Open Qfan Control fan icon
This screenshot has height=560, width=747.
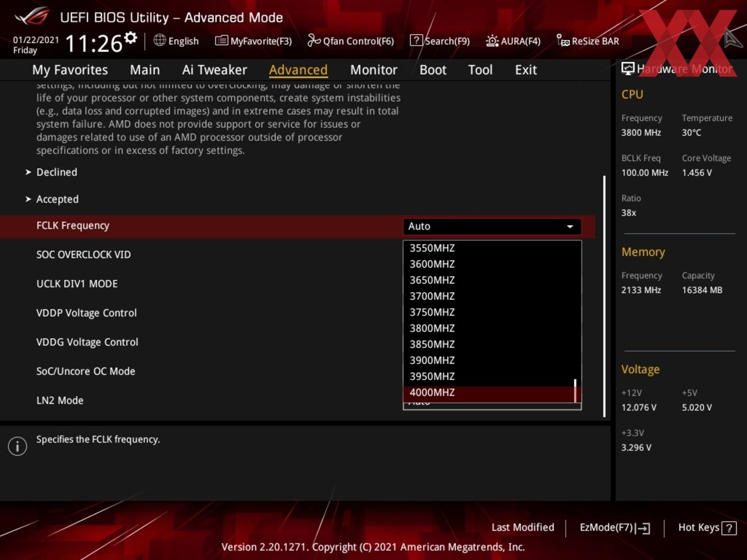click(x=314, y=41)
